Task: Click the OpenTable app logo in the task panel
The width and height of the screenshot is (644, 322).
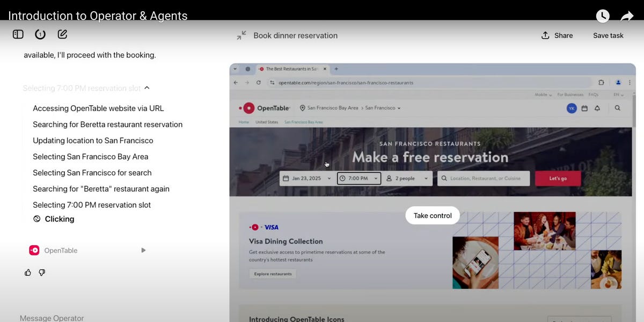Action: click(34, 250)
